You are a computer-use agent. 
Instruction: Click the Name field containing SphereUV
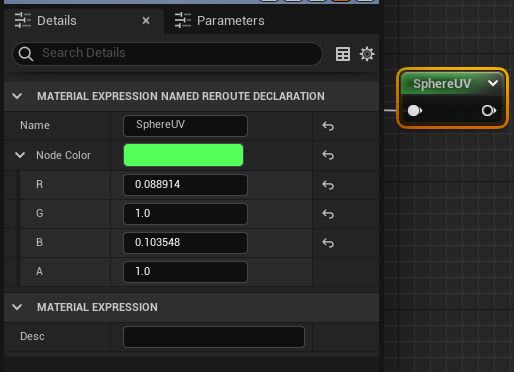click(x=185, y=126)
